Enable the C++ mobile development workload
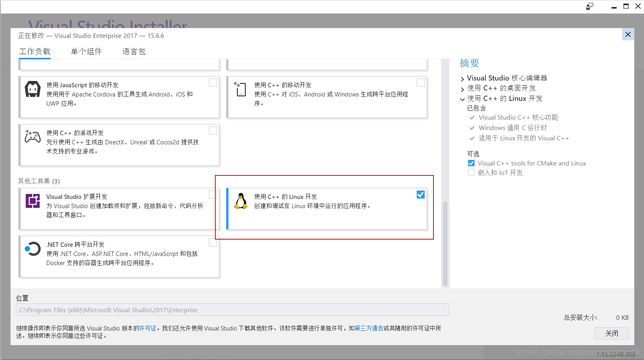Image resolution: width=644 pixels, height=360 pixels. (x=421, y=83)
